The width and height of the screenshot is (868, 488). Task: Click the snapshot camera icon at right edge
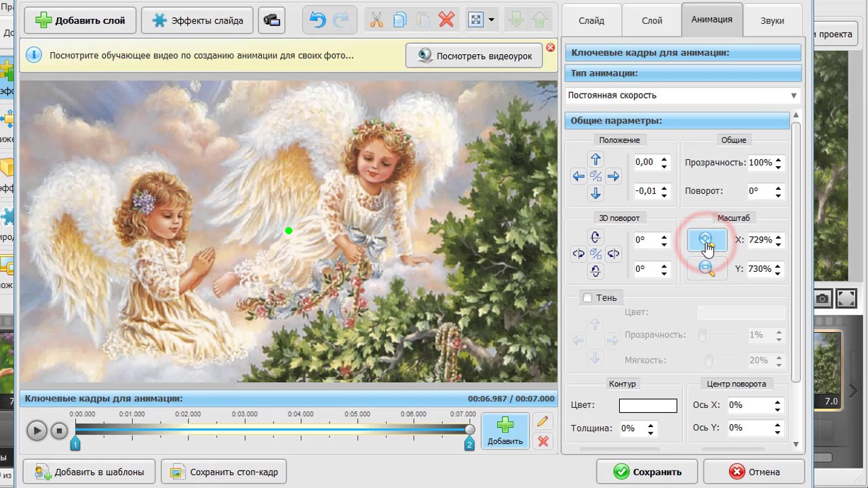822,298
